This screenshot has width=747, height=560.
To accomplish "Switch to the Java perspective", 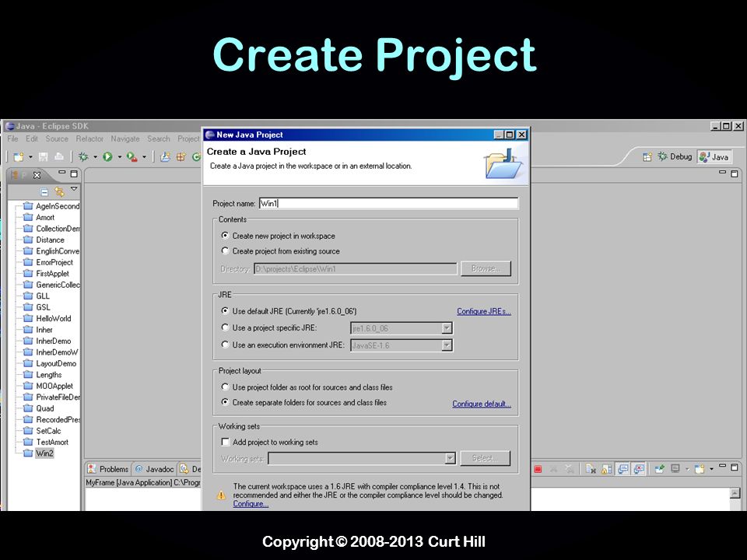I will [x=714, y=156].
